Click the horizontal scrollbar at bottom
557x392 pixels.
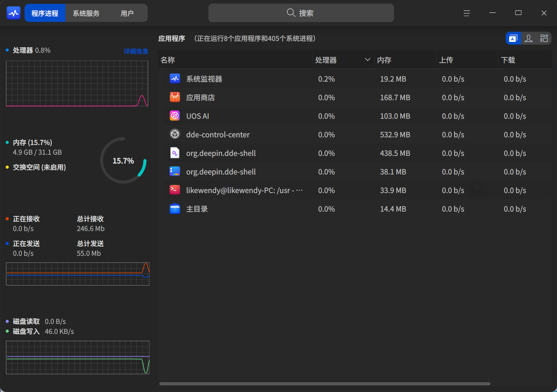point(325,384)
